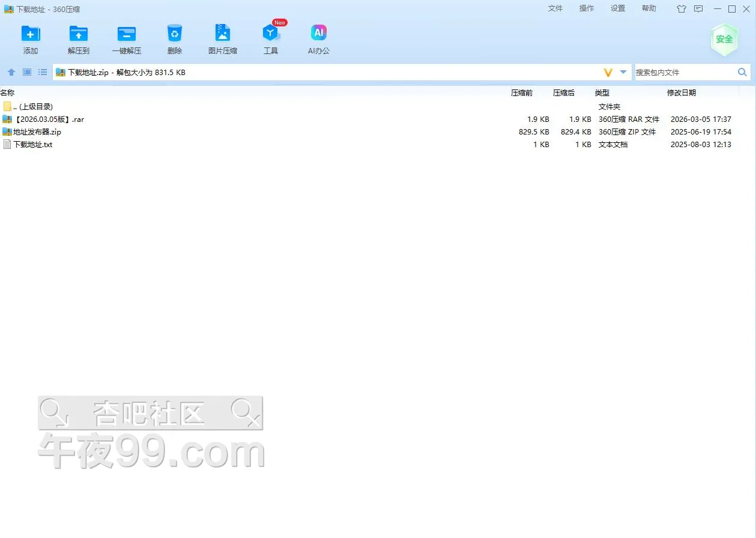
Task: Click the search magnifier button
Action: pos(742,72)
